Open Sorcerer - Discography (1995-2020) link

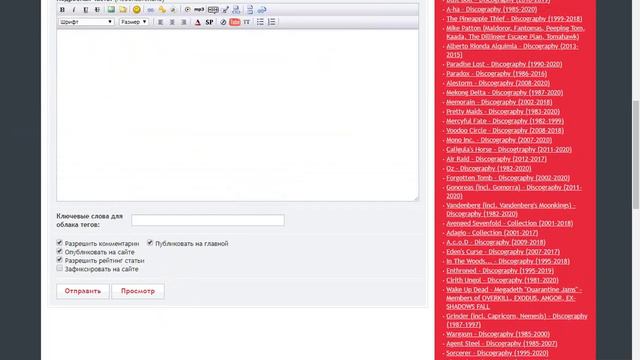[497, 353]
